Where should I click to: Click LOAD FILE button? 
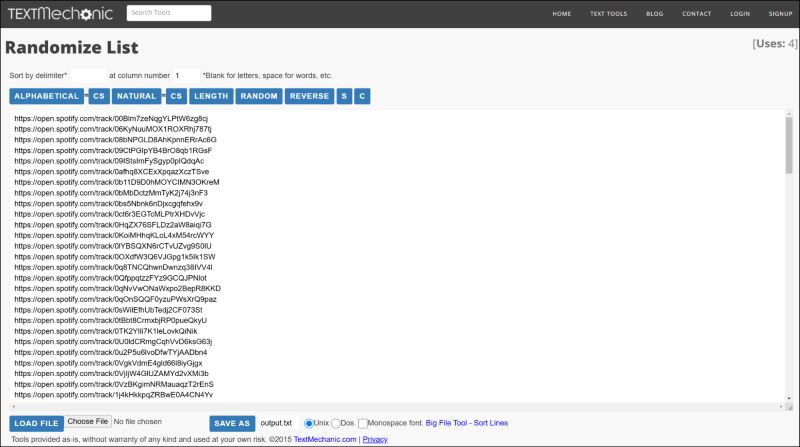(36, 423)
